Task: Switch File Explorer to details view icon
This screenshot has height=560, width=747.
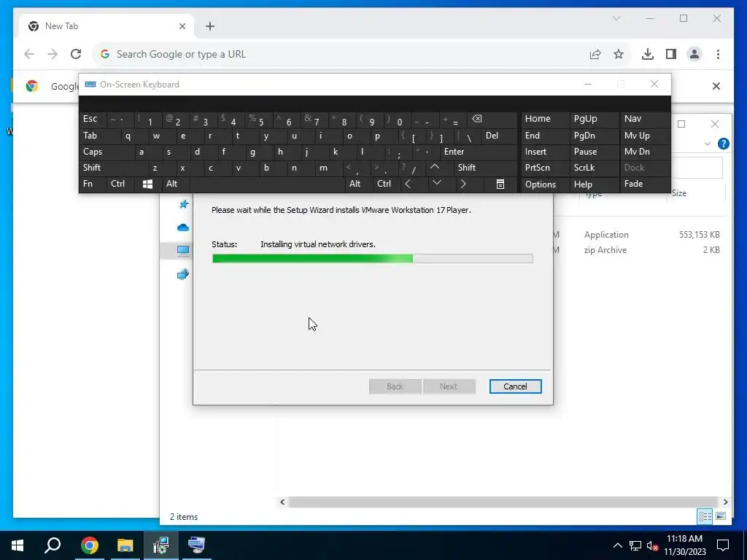Action: [705, 516]
